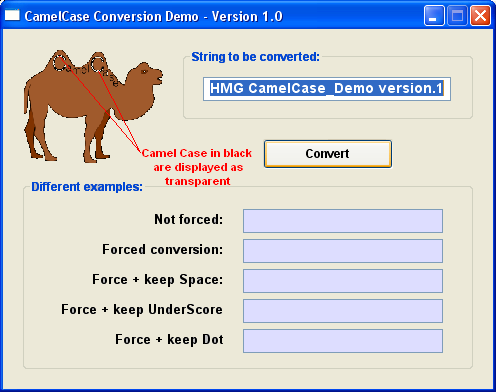The image size is (496, 392).
Task: Close the CamelCase Conversion Demo window
Action: 480,16
